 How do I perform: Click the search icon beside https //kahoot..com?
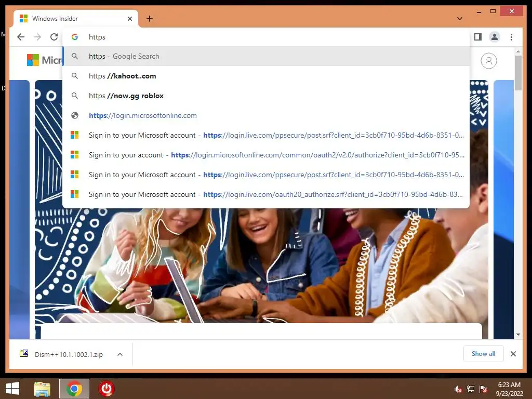[75, 76]
